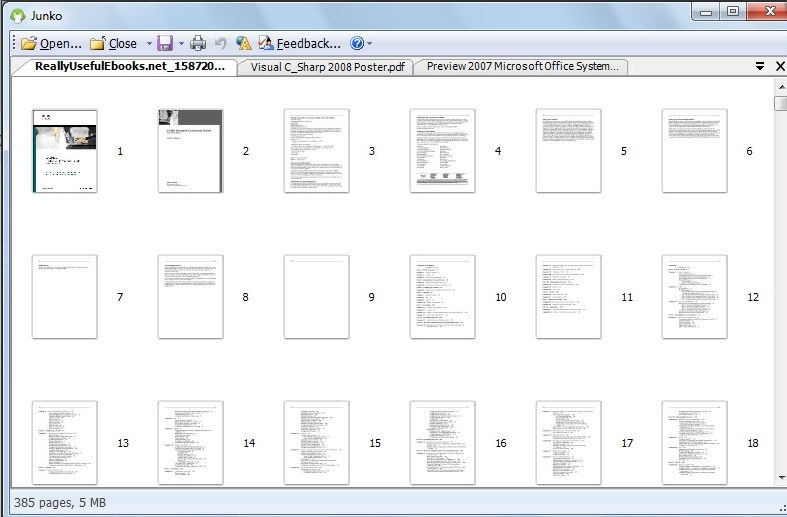Click the Open folder icon
787x517 pixels.
click(x=29, y=44)
